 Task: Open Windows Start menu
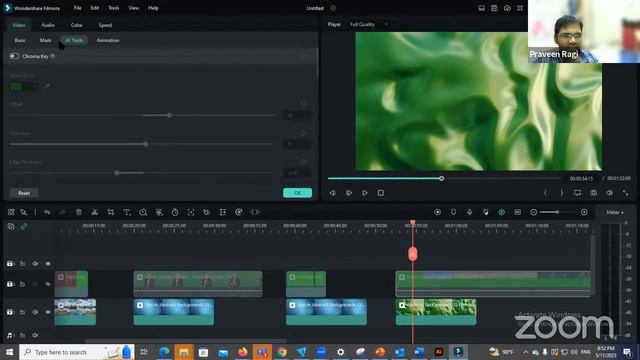9,352
